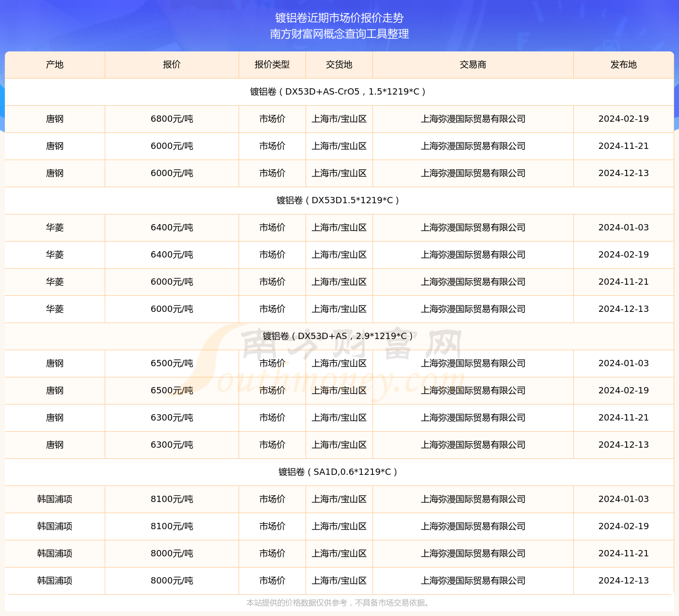Click the 报价 column header
Image resolution: width=679 pixels, height=616 pixels.
172,65
